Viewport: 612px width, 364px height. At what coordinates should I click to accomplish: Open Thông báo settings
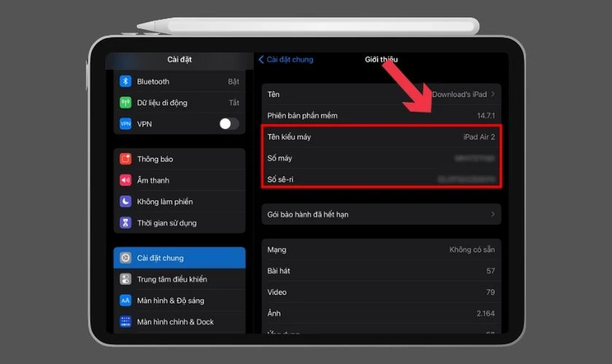pyautogui.click(x=179, y=159)
